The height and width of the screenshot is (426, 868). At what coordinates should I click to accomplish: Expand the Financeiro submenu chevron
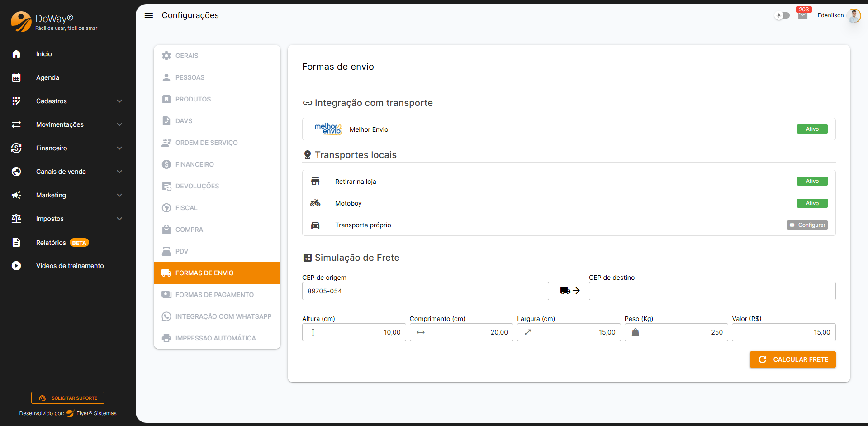119,148
